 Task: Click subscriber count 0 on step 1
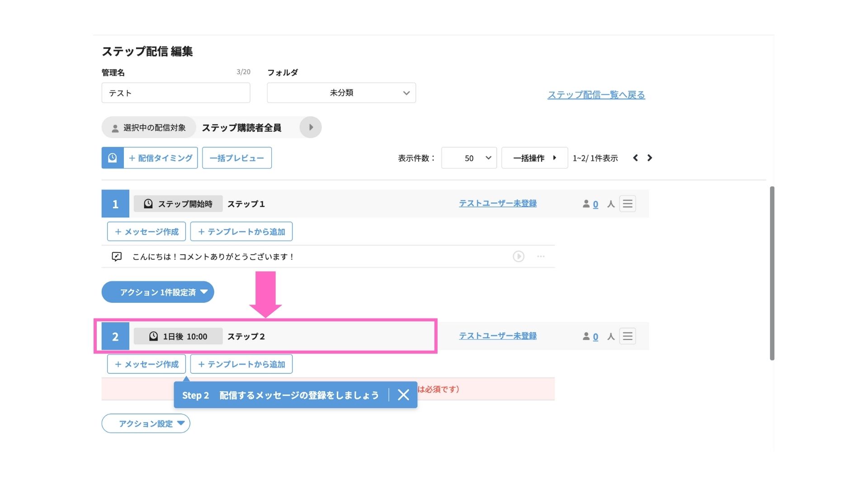click(595, 204)
